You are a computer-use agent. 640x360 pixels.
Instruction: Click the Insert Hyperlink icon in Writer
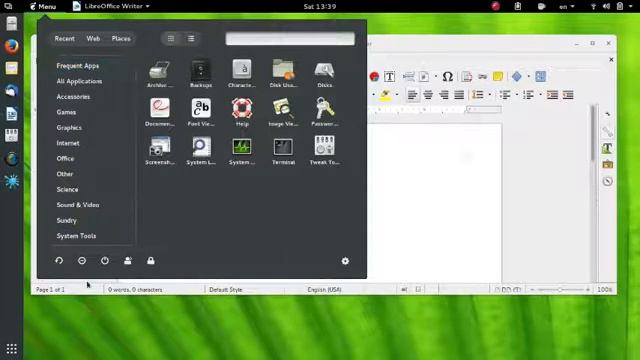click(482, 76)
